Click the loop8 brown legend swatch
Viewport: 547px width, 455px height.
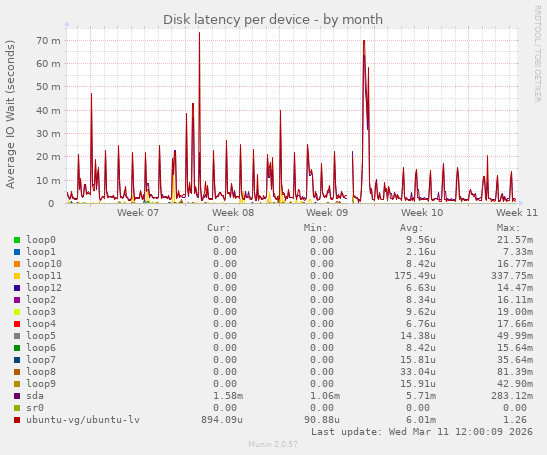pyautogui.click(x=17, y=372)
